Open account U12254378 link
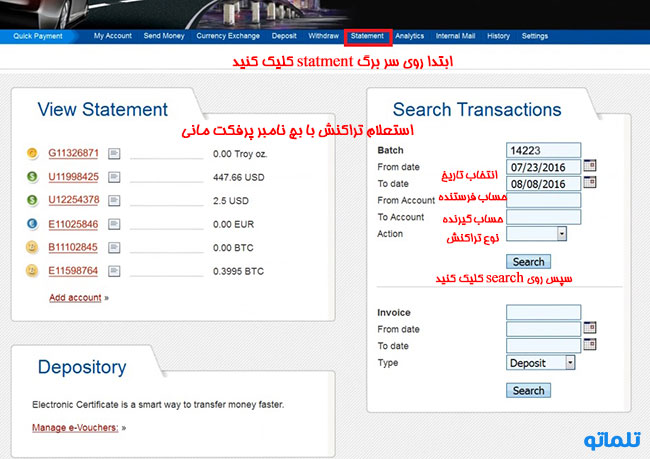This screenshot has height=459, width=650. pyautogui.click(x=74, y=200)
